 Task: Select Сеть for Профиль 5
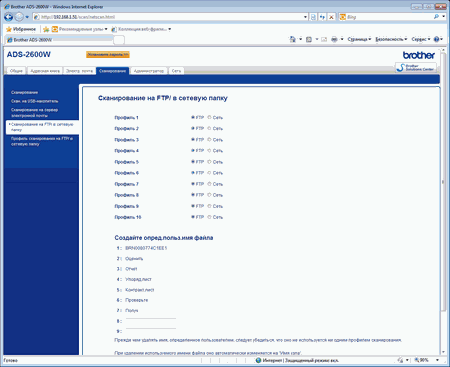click(x=209, y=162)
